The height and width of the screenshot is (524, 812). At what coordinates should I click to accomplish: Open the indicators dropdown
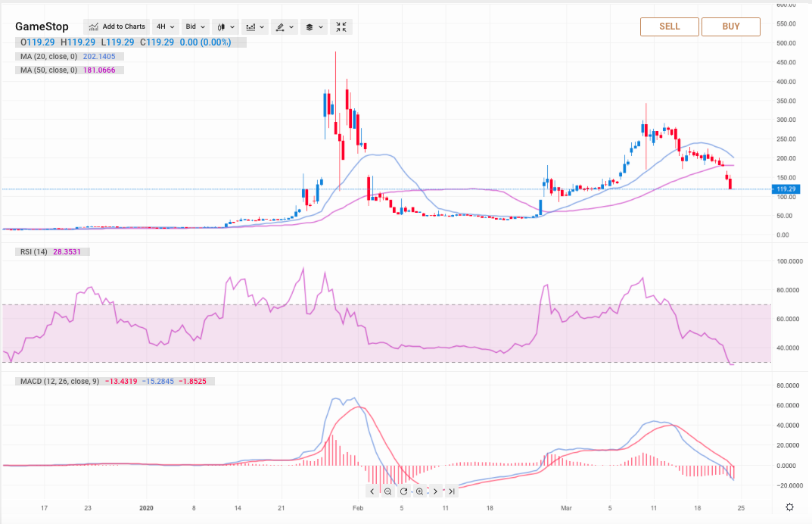255,27
